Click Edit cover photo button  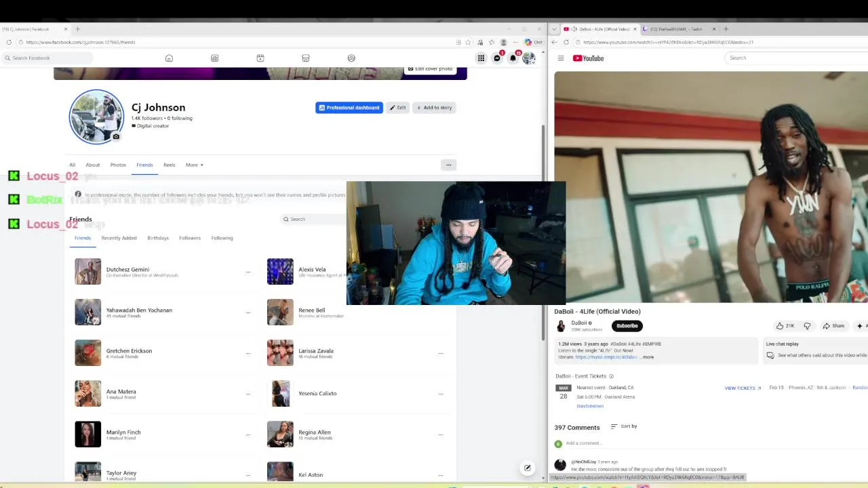click(430, 69)
